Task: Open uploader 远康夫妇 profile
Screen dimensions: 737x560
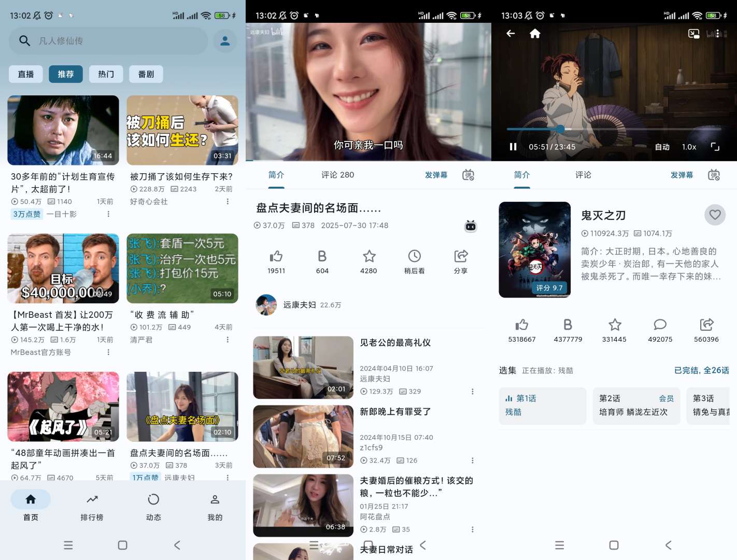Action: pyautogui.click(x=299, y=305)
